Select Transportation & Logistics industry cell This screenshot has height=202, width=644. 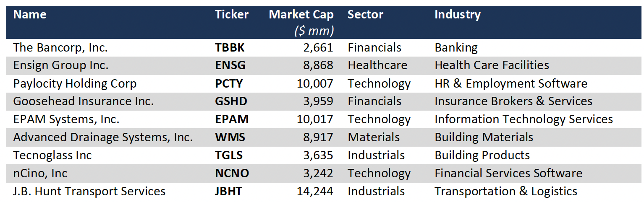click(505, 192)
